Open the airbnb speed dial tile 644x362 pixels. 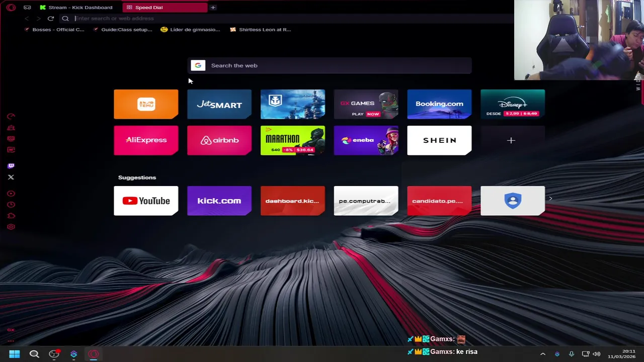click(x=219, y=140)
